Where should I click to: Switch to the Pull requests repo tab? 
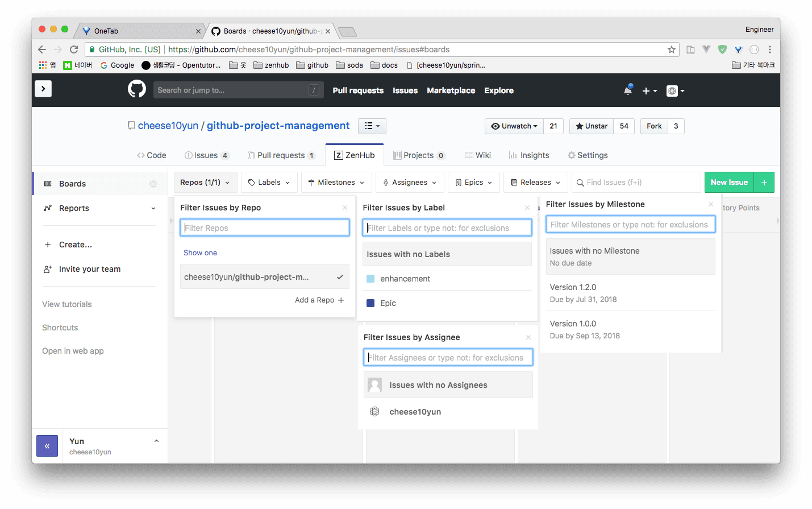pos(281,155)
